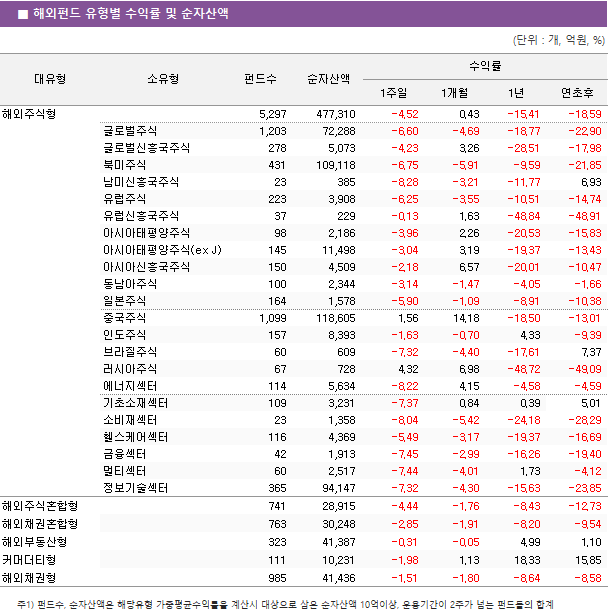
Task: Select the 금융섹터 row label
Action: pos(124,454)
